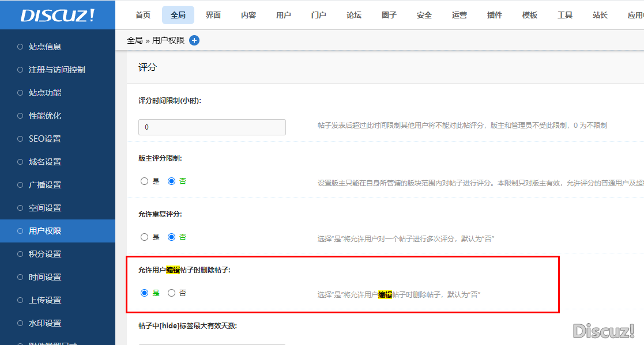Click the 评分时间限制 input field
The height and width of the screenshot is (345, 644).
[x=212, y=127]
